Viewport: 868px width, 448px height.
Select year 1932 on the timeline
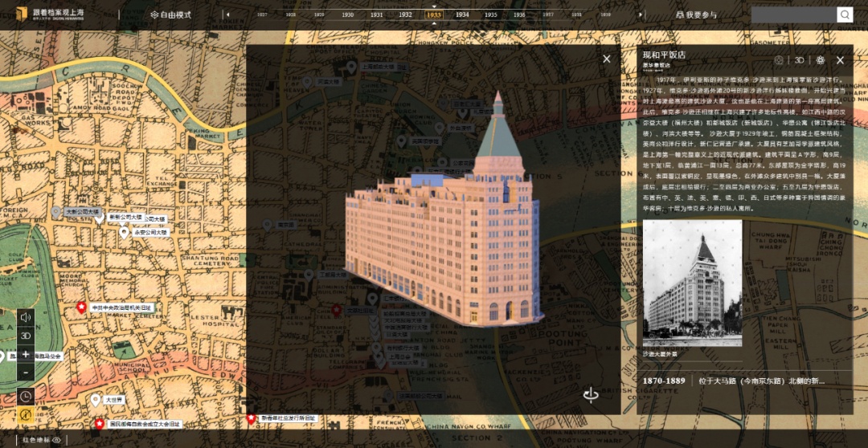point(405,15)
